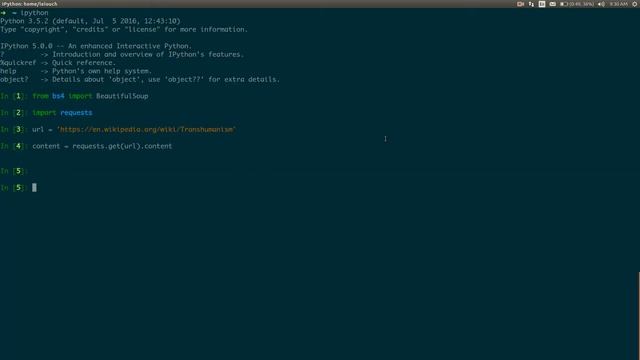Click the 'help -> Python's own help system' line
This screenshot has height=360, width=640.
tap(76, 71)
